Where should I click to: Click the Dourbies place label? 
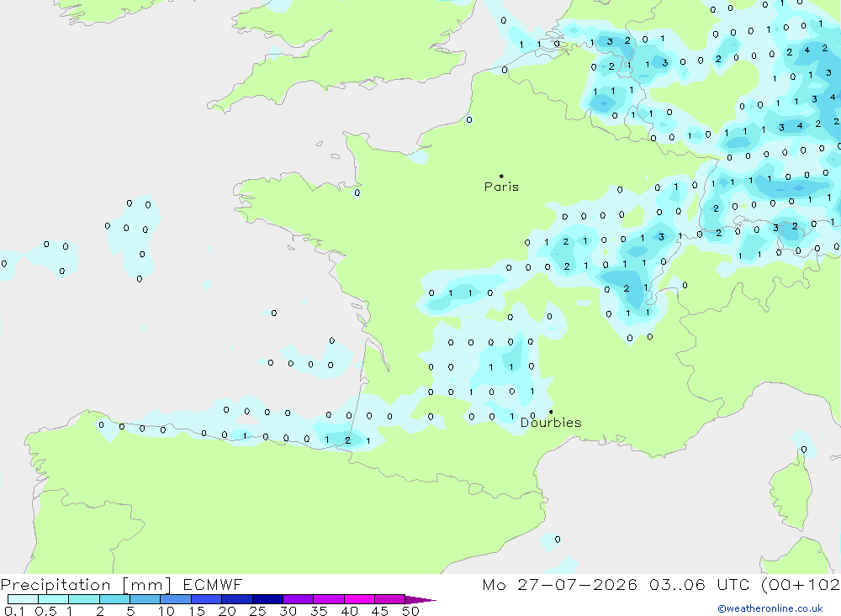(x=551, y=423)
